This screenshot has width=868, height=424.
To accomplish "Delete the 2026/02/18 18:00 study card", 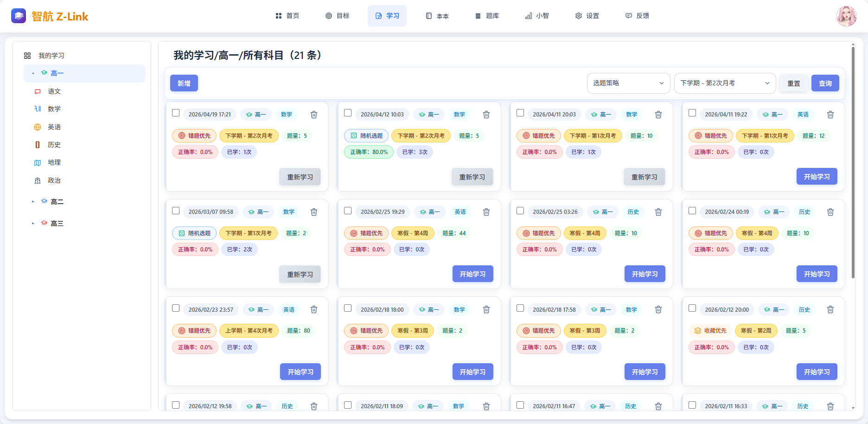I will pos(486,309).
